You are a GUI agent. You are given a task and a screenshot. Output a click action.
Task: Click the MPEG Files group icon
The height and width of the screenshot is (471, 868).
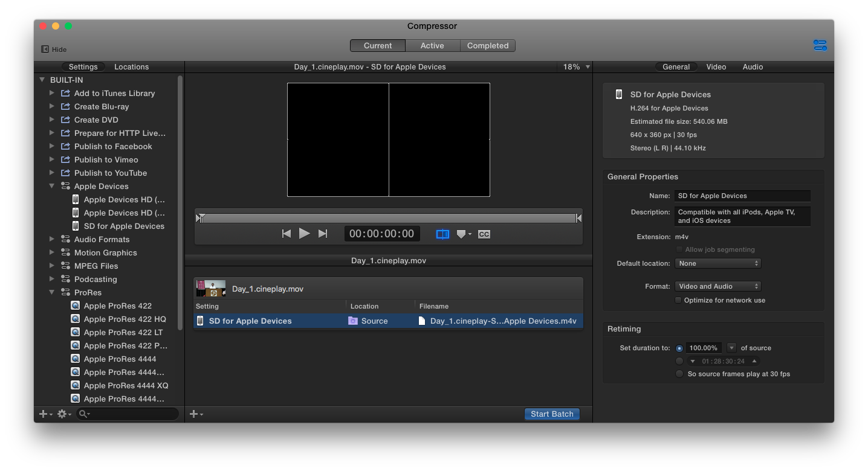pyautogui.click(x=65, y=266)
